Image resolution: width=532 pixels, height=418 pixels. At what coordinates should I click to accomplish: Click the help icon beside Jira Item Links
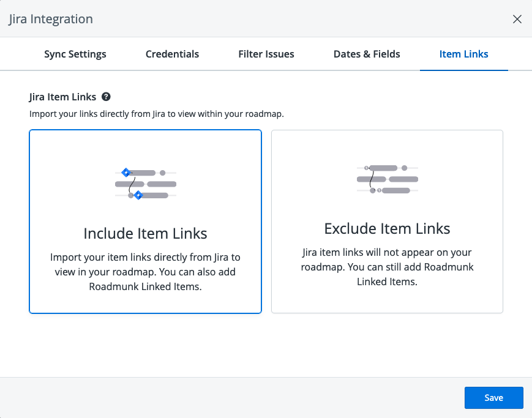(x=106, y=97)
